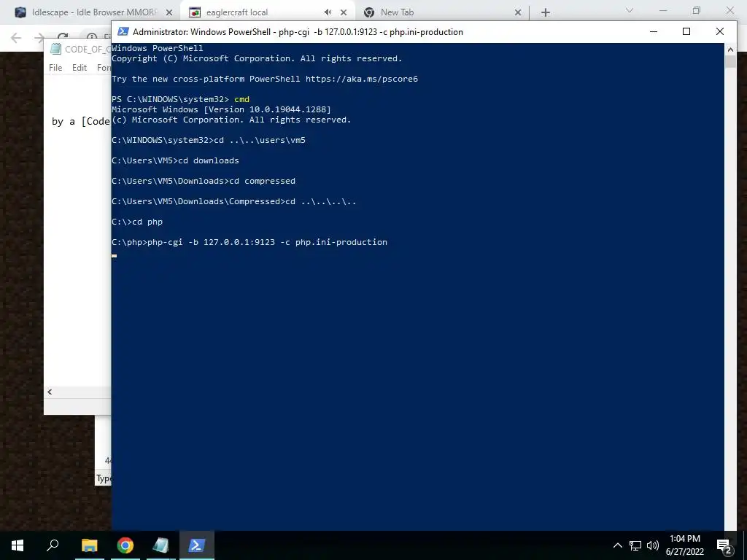
Task: Open a new browser tab
Action: pyautogui.click(x=546, y=12)
